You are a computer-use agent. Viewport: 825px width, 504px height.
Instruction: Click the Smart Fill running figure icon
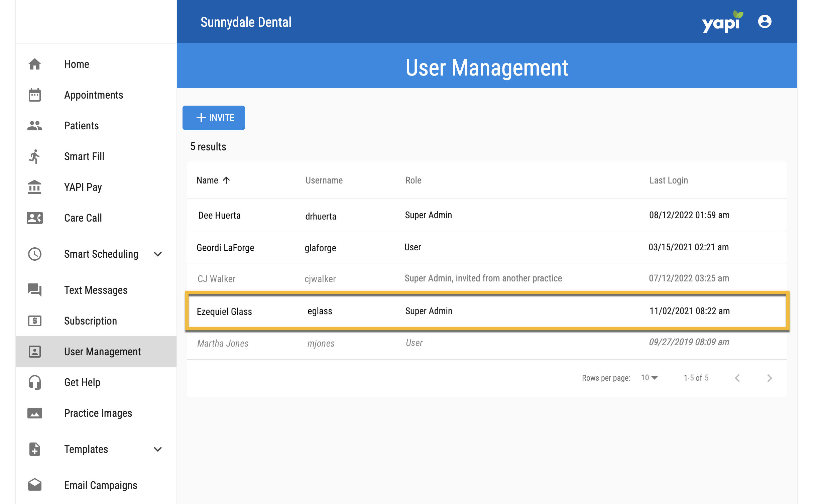[35, 157]
